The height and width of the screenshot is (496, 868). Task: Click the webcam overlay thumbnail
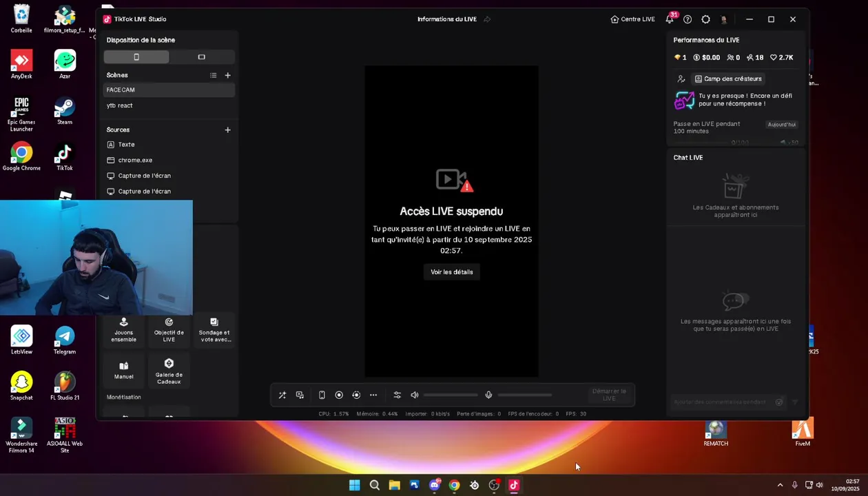96,258
